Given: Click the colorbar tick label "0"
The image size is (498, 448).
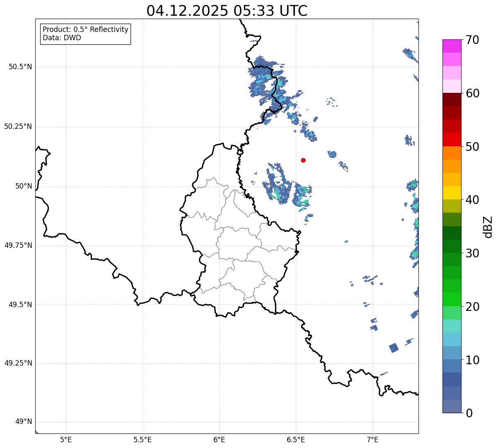Looking at the screenshot, I should pyautogui.click(x=469, y=413).
